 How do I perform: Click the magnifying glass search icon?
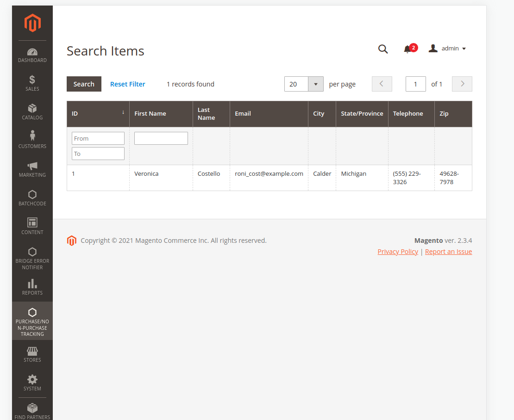pos(383,49)
